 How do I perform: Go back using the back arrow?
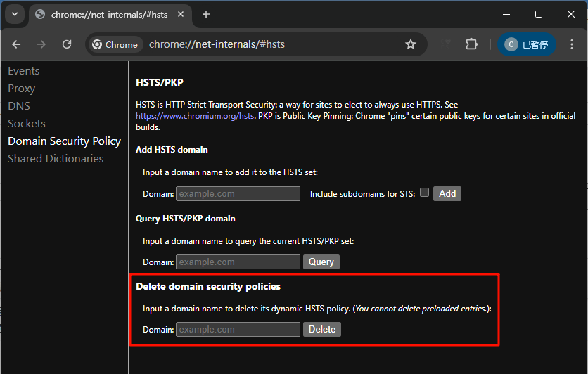pos(16,44)
